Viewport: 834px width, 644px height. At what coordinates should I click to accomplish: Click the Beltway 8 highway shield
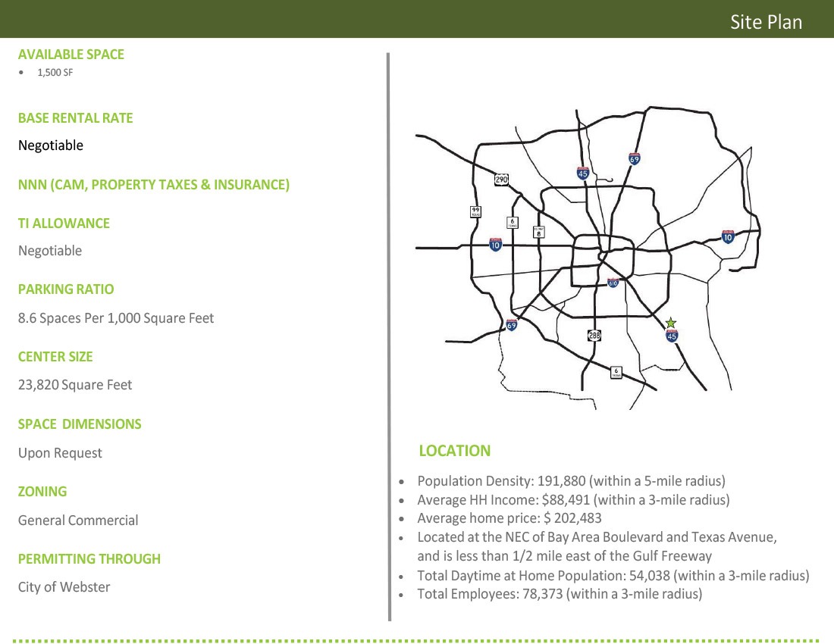coord(538,233)
